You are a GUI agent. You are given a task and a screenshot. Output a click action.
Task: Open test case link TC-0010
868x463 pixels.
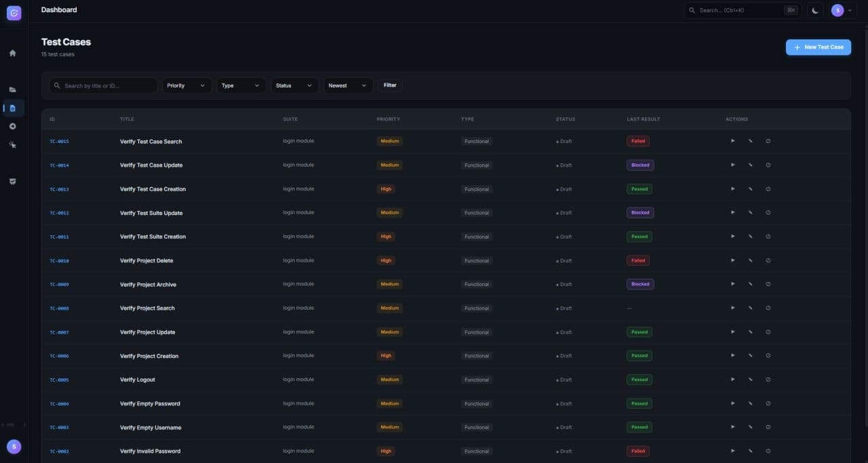tap(59, 261)
